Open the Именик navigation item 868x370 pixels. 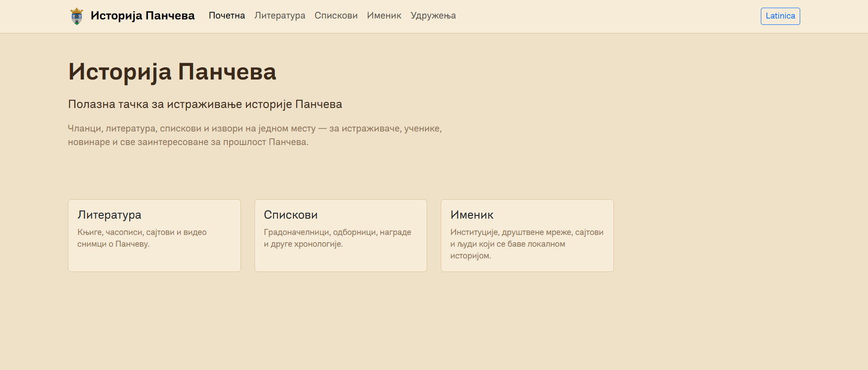[384, 16]
